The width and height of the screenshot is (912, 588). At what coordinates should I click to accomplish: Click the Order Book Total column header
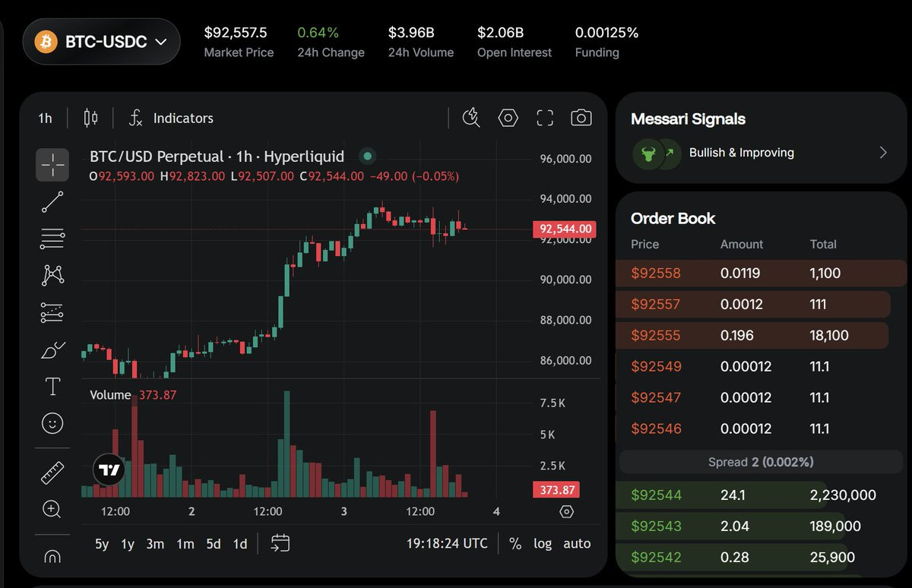(823, 245)
